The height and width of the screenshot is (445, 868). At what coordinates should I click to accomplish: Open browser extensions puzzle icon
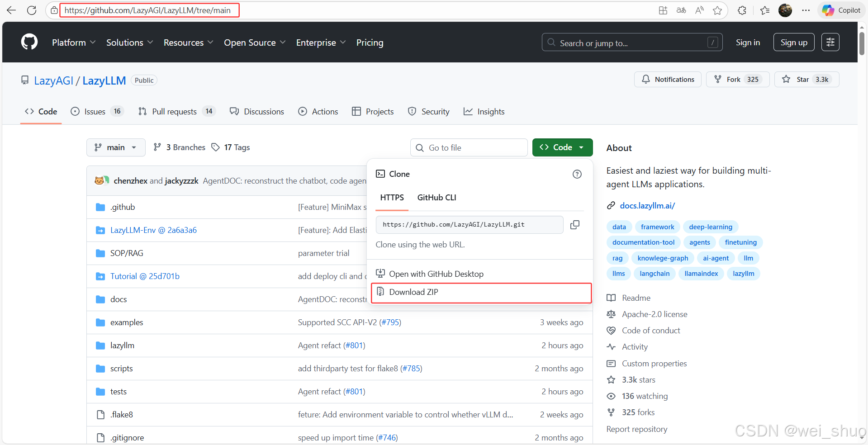pos(742,10)
